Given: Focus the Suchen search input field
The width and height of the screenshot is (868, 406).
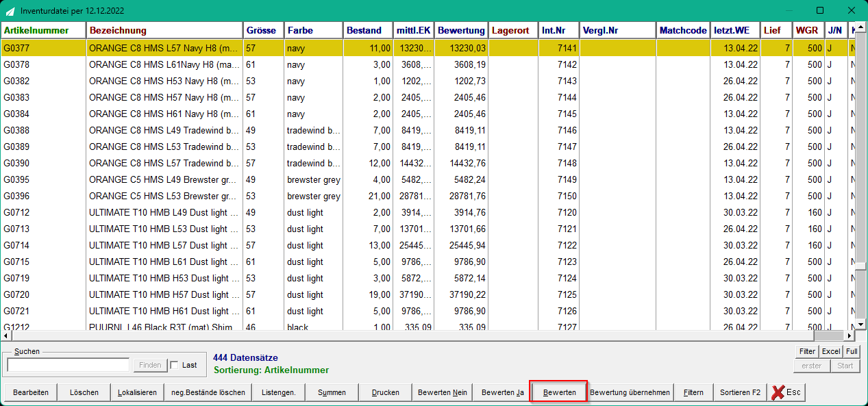Looking at the screenshot, I should click(x=68, y=365).
